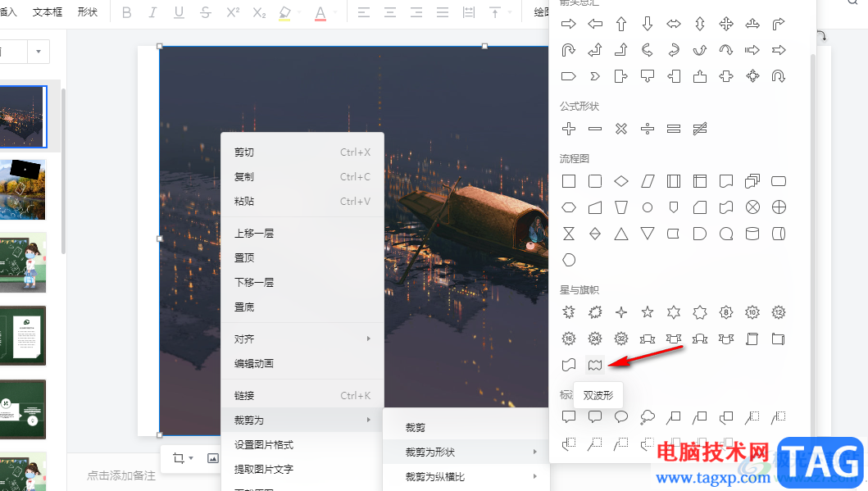Pick the 12-point star shape
Image resolution: width=868 pixels, height=491 pixels.
coord(779,312)
